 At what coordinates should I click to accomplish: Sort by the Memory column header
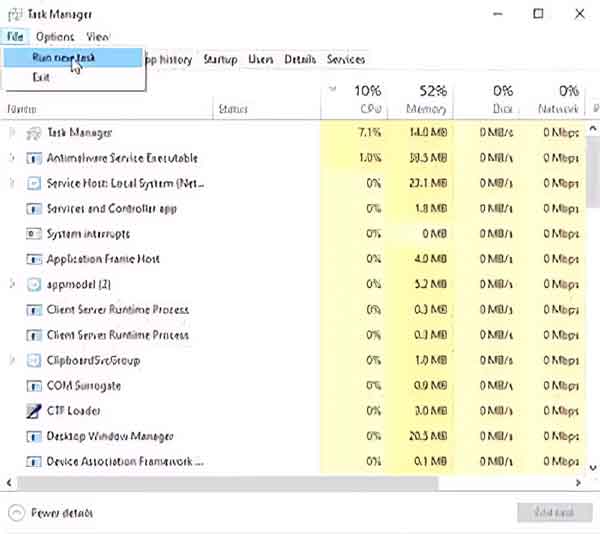[426, 109]
